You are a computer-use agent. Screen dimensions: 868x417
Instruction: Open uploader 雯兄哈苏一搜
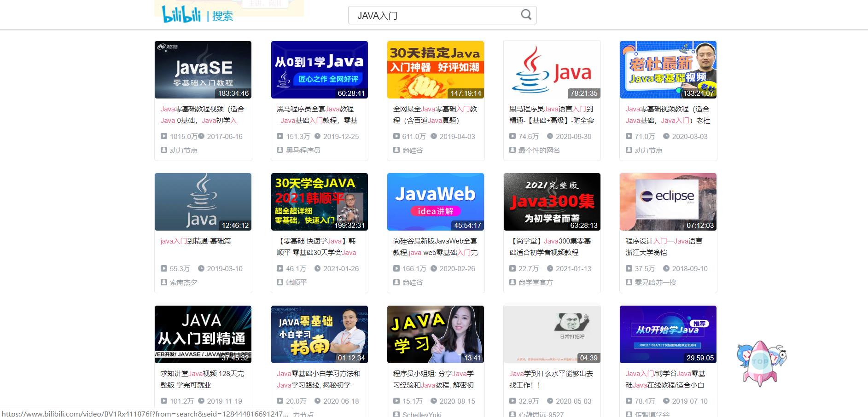click(656, 283)
